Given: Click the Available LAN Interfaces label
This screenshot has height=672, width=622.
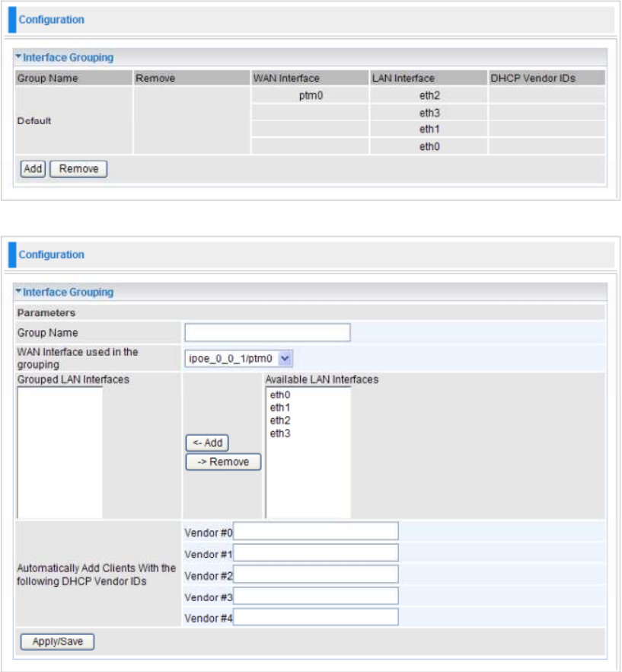Looking at the screenshot, I should click(322, 379).
